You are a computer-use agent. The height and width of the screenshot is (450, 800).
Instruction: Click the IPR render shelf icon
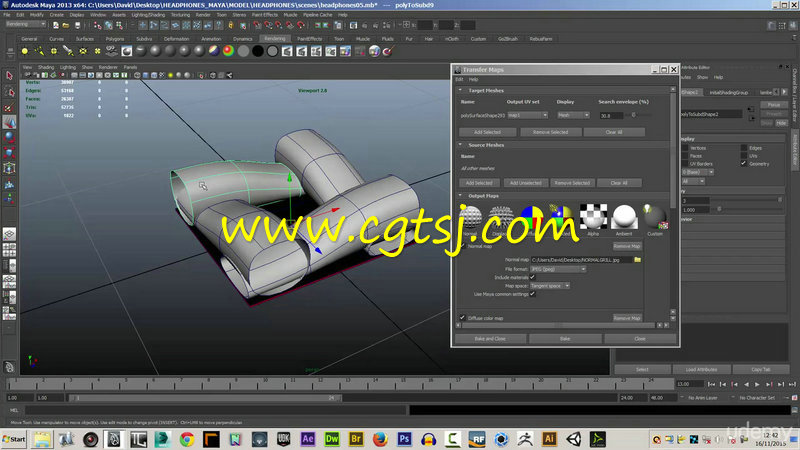point(302,51)
